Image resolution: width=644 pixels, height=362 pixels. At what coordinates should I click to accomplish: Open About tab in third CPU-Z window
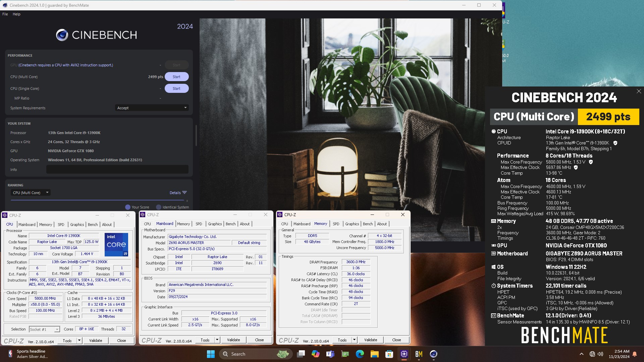[382, 224]
